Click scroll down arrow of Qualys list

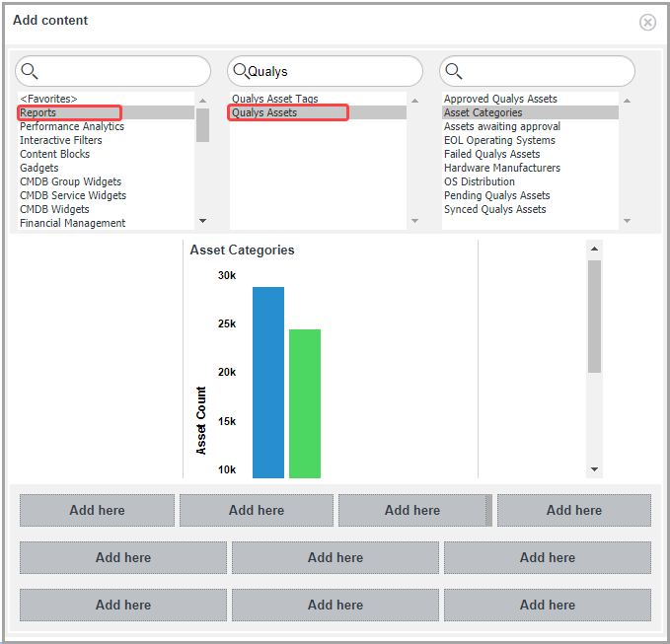tap(414, 221)
